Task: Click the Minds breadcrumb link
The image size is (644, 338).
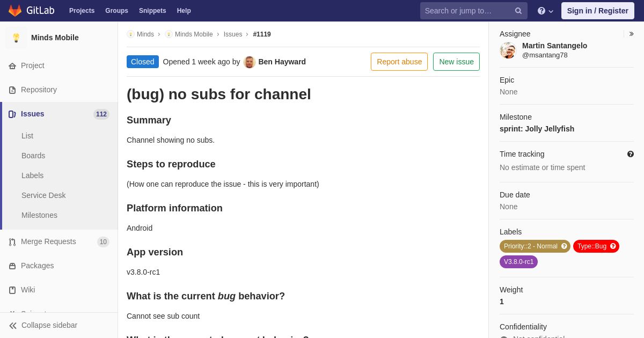Action: 145,34
